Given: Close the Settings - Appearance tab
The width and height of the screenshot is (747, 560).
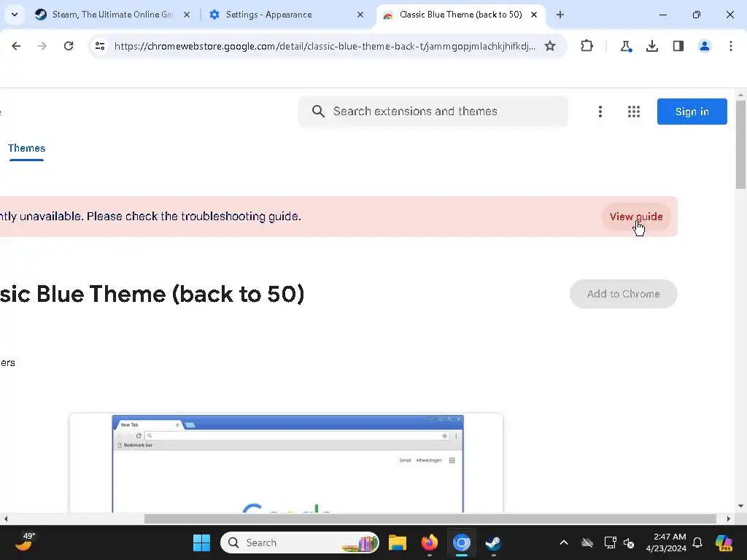Looking at the screenshot, I should (360, 15).
